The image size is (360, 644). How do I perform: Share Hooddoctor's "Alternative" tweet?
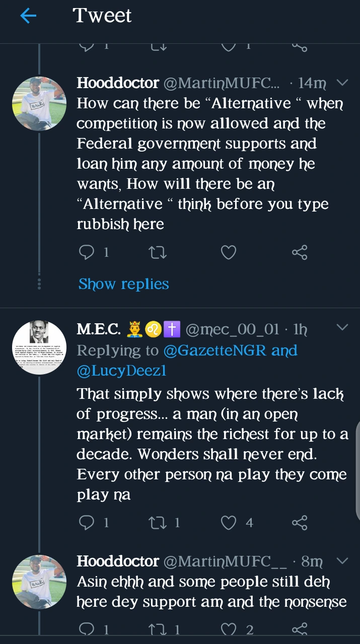tap(300, 252)
